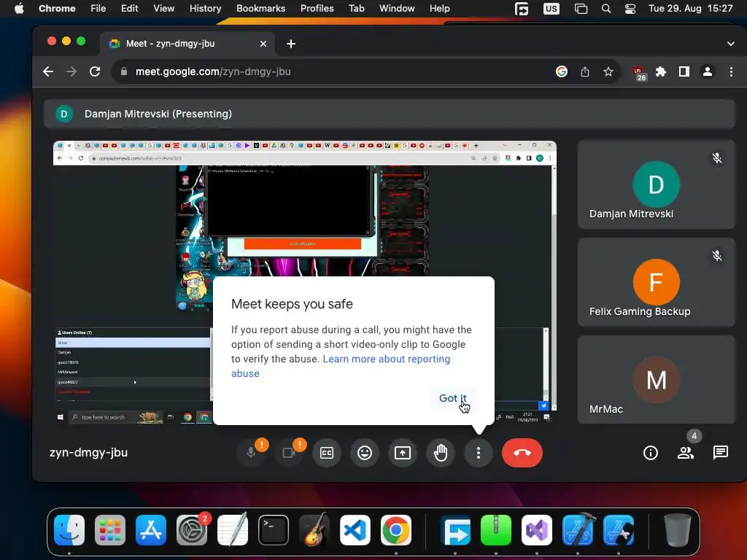Open Visual Studio Code from the Dock

point(355,529)
